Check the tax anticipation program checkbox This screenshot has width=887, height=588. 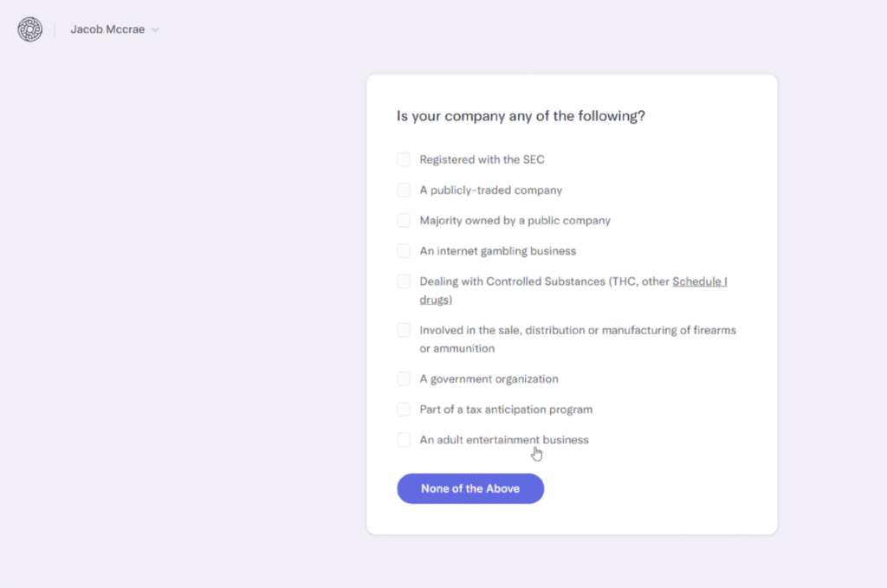pyautogui.click(x=404, y=409)
